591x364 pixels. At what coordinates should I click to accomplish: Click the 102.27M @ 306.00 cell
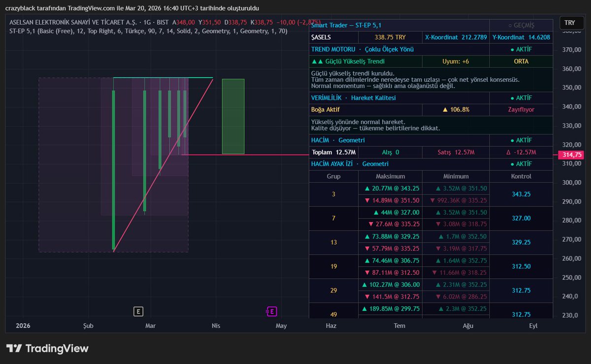tap(390, 284)
